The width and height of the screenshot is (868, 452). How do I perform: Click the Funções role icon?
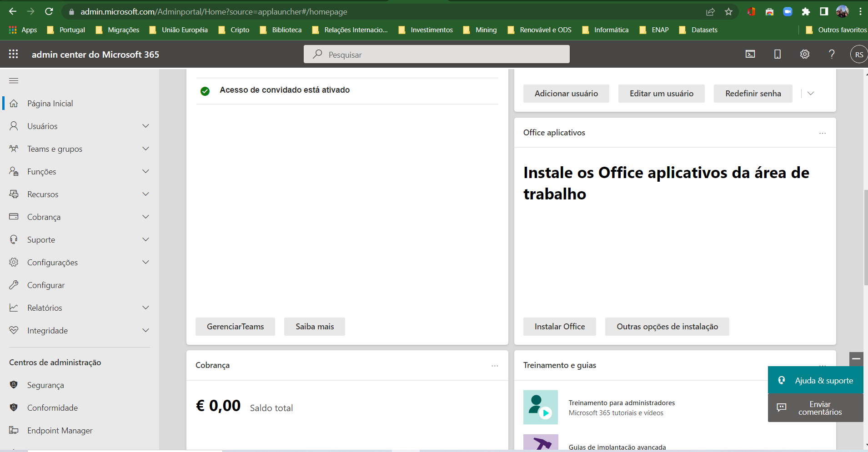(x=14, y=171)
